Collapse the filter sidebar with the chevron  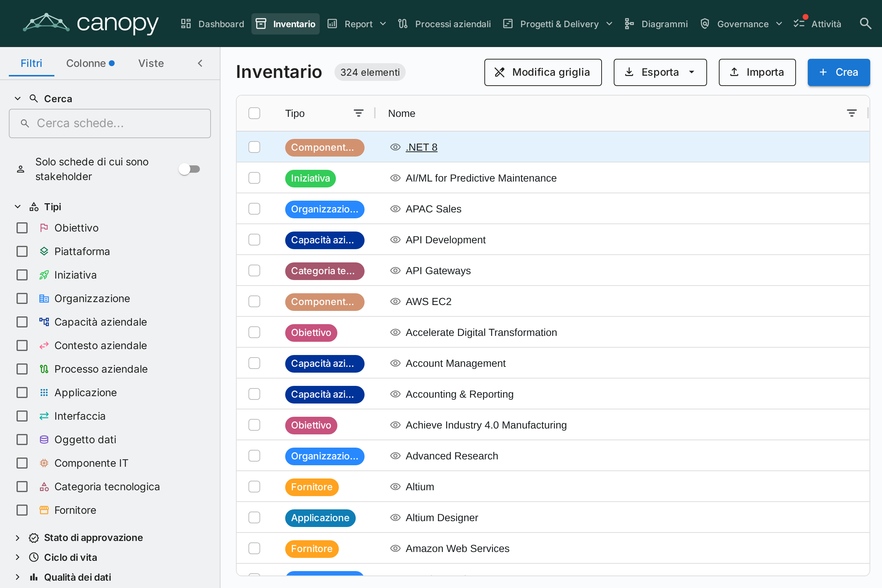coord(200,63)
